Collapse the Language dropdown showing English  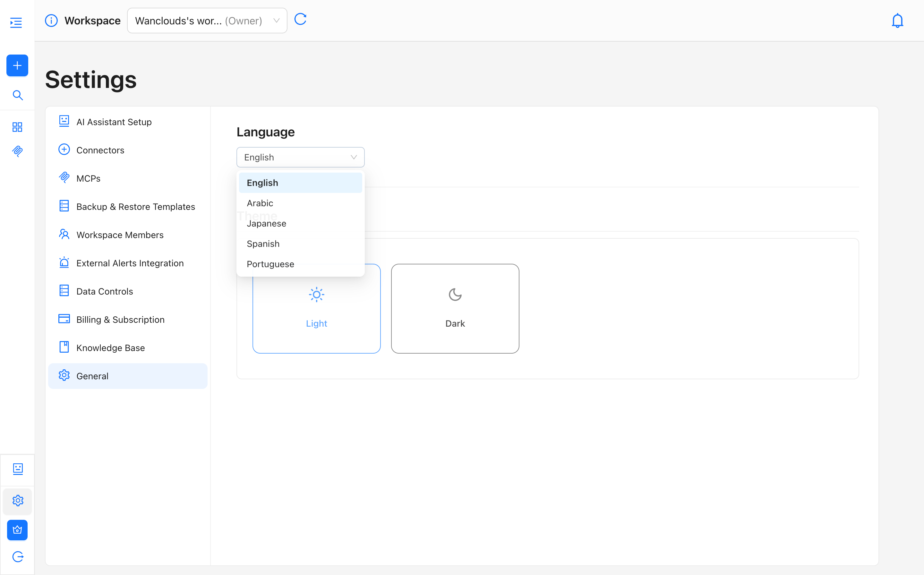[x=300, y=157]
